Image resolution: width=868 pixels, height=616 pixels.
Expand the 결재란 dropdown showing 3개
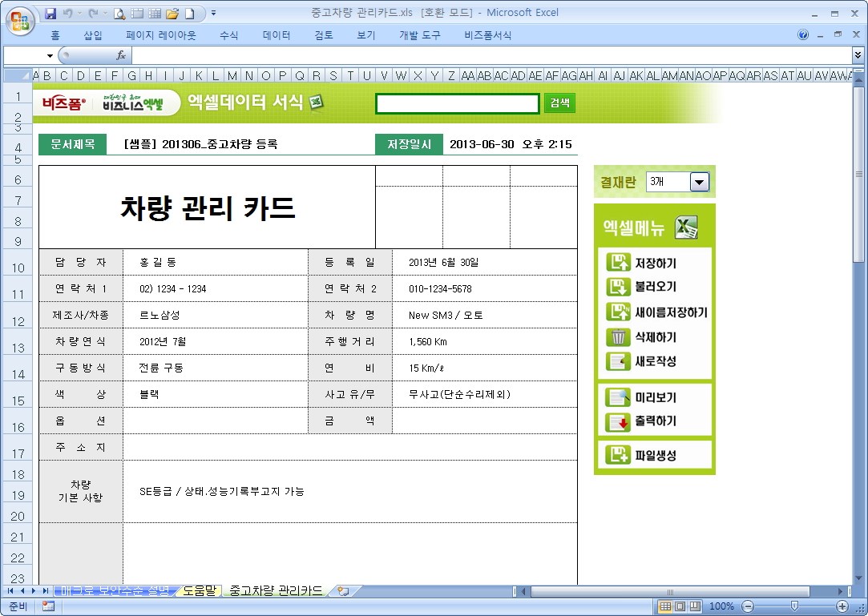coord(700,183)
